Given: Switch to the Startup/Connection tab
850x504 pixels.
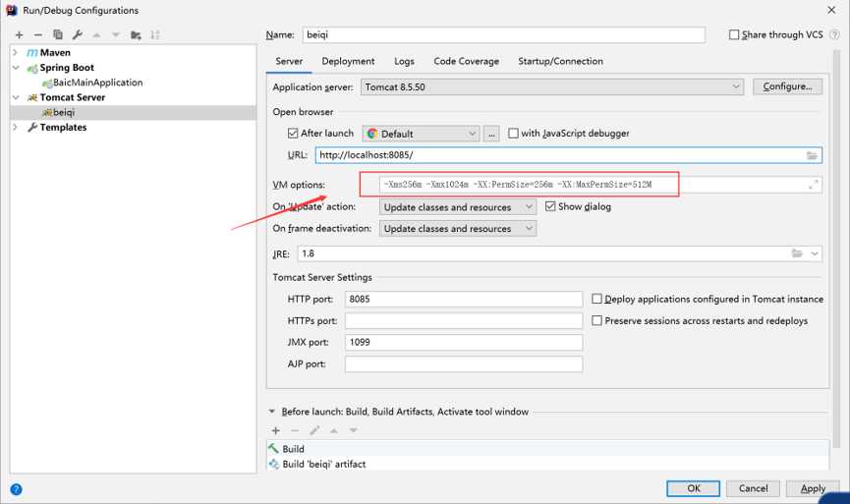Looking at the screenshot, I should click(x=560, y=61).
